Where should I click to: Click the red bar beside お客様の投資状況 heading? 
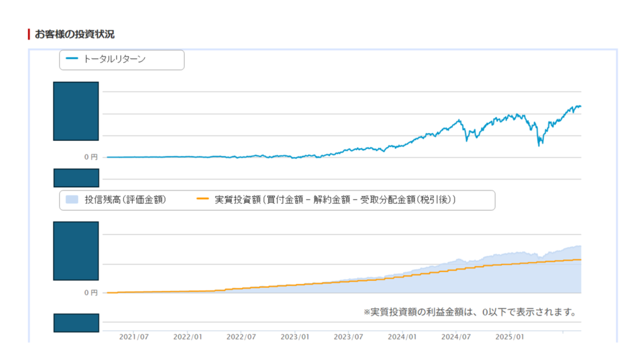point(29,34)
